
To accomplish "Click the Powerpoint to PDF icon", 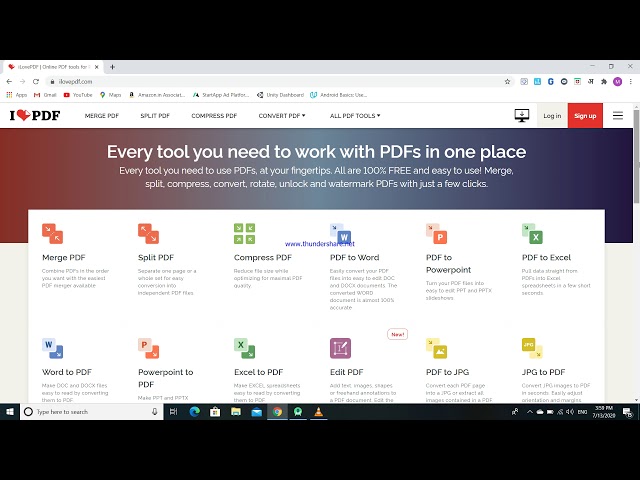I will click(148, 348).
